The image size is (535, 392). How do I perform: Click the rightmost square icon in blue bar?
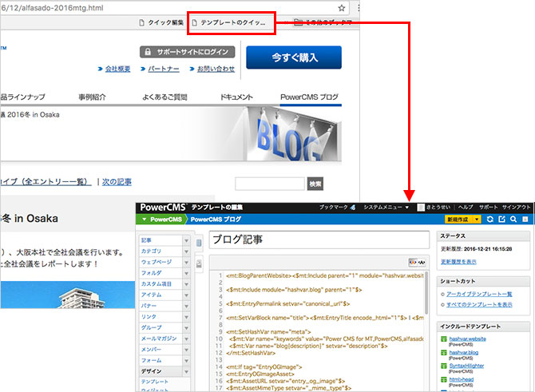pyautogui.click(x=525, y=219)
